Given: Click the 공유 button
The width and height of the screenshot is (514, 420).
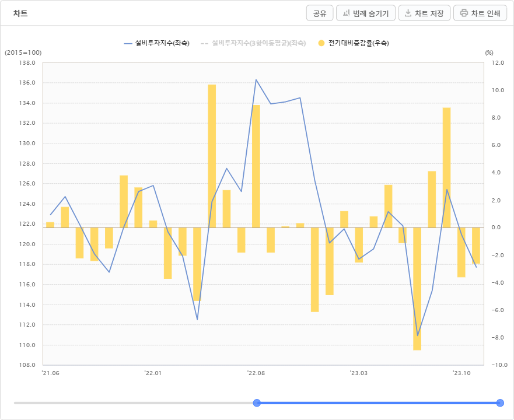Looking at the screenshot, I should coord(320,13).
